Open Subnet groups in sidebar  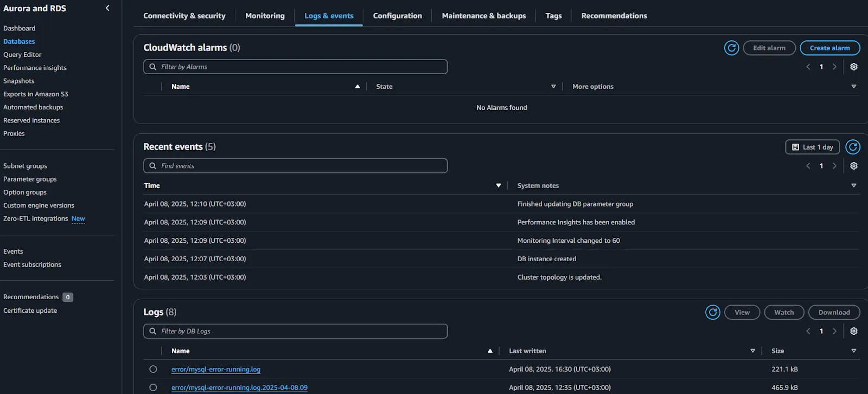click(25, 166)
